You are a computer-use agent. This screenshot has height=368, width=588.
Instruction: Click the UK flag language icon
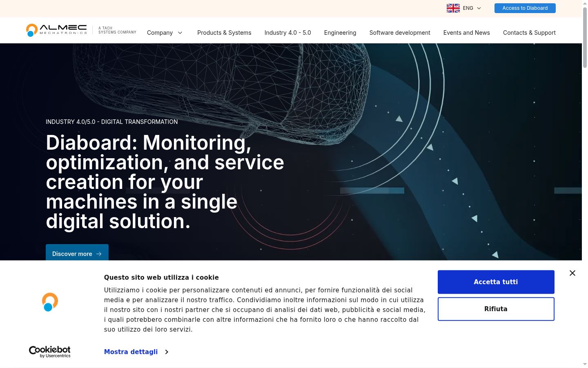click(x=453, y=8)
